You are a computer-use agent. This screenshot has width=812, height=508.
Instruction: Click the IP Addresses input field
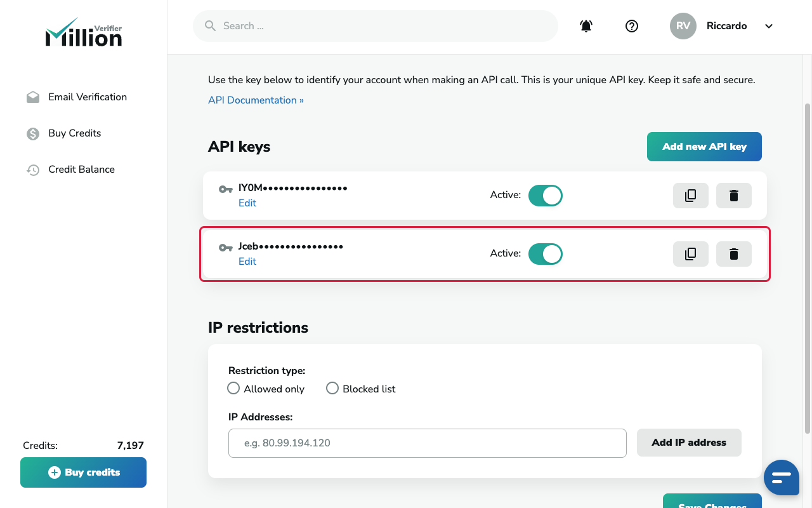pyautogui.click(x=428, y=443)
